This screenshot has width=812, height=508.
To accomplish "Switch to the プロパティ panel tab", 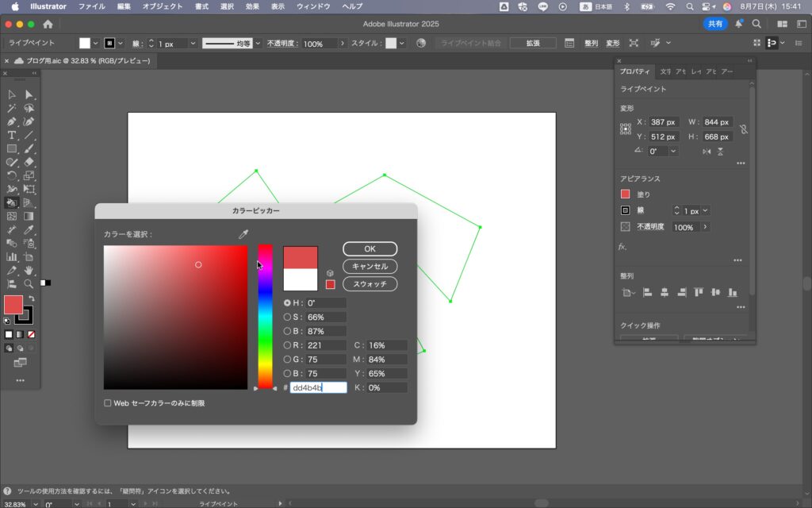I will [635, 71].
